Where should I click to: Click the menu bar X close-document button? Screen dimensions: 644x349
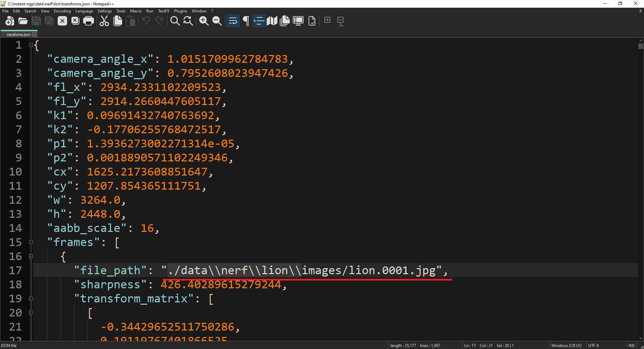coord(640,11)
